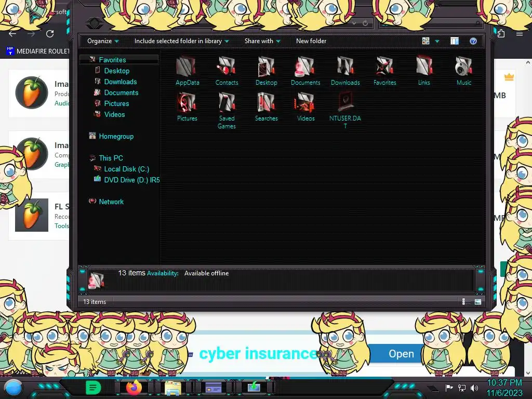This screenshot has width=532, height=399.
Task: Open DVD Drive (D:) in navigation pane
Action: click(x=131, y=180)
